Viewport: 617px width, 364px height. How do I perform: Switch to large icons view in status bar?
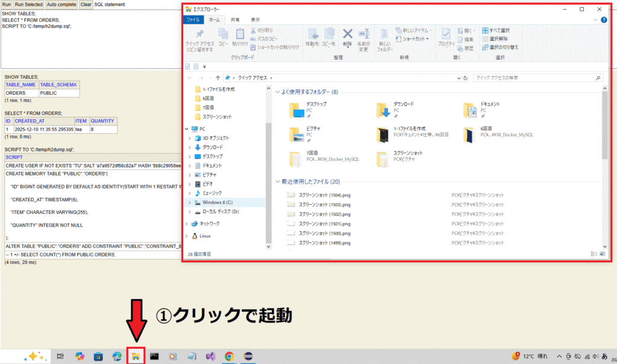[602, 254]
